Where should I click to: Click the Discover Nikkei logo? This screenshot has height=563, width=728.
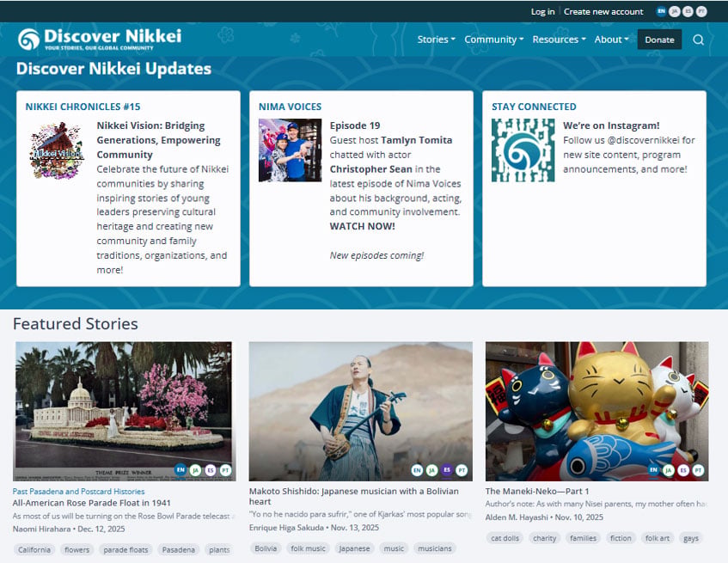point(100,39)
